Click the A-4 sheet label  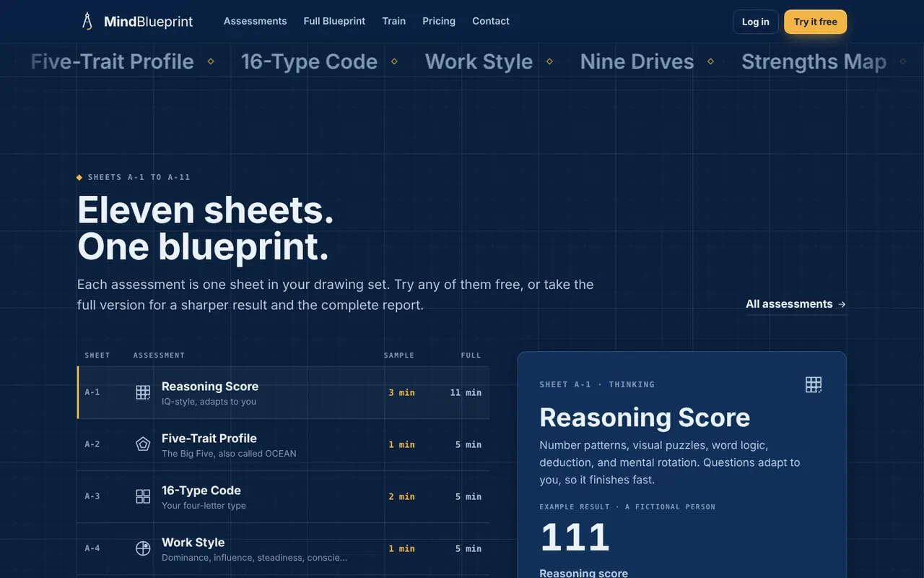[x=92, y=548]
